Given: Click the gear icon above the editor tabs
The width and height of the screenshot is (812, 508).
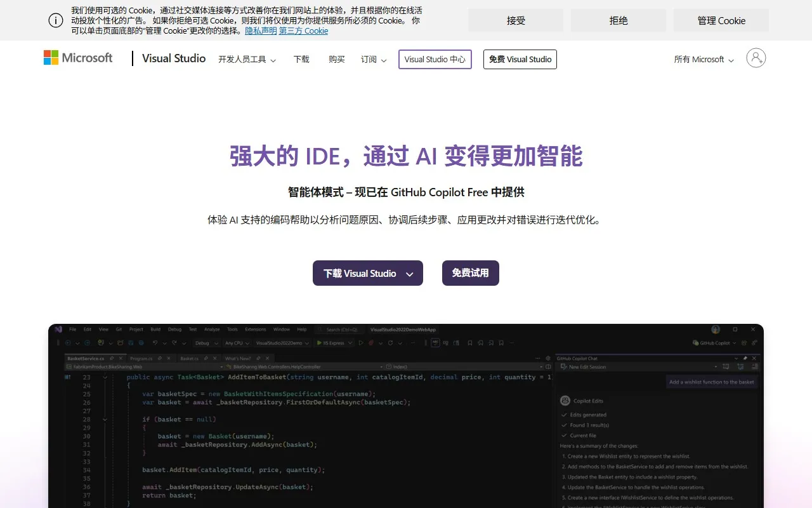Looking at the screenshot, I should click(x=547, y=358).
